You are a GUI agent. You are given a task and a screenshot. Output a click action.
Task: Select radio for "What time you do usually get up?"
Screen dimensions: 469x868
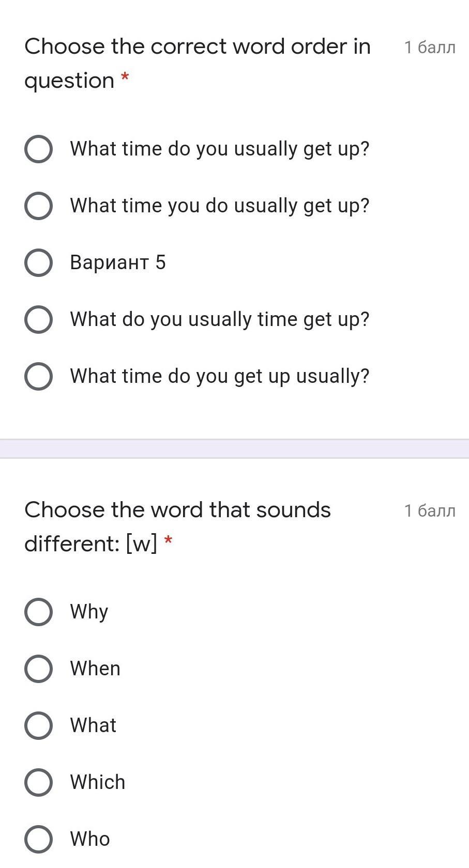point(38,206)
